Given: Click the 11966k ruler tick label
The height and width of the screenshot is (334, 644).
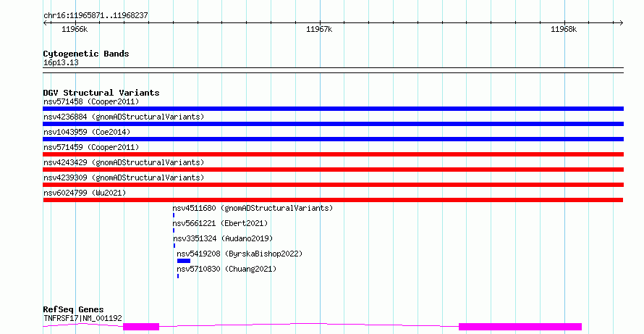Looking at the screenshot, I should point(75,29).
